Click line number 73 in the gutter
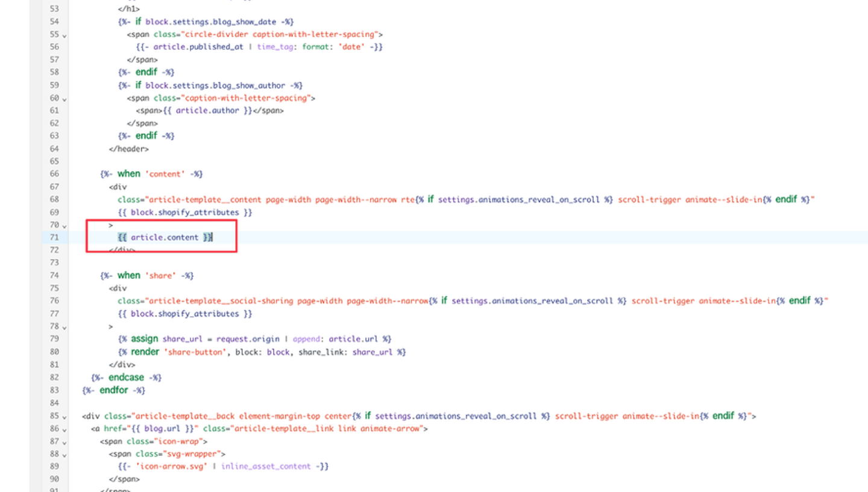The image size is (868, 492). (54, 263)
